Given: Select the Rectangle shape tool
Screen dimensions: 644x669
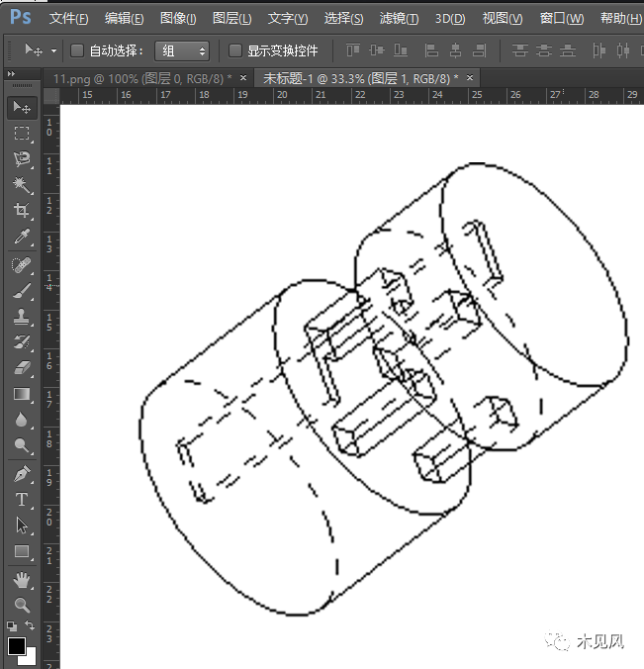Looking at the screenshot, I should click(22, 551).
